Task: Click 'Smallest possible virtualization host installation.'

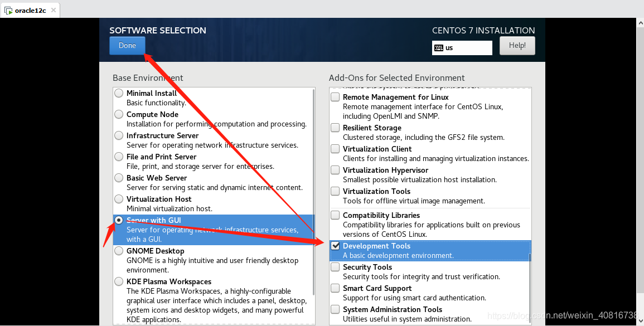Action: click(420, 179)
